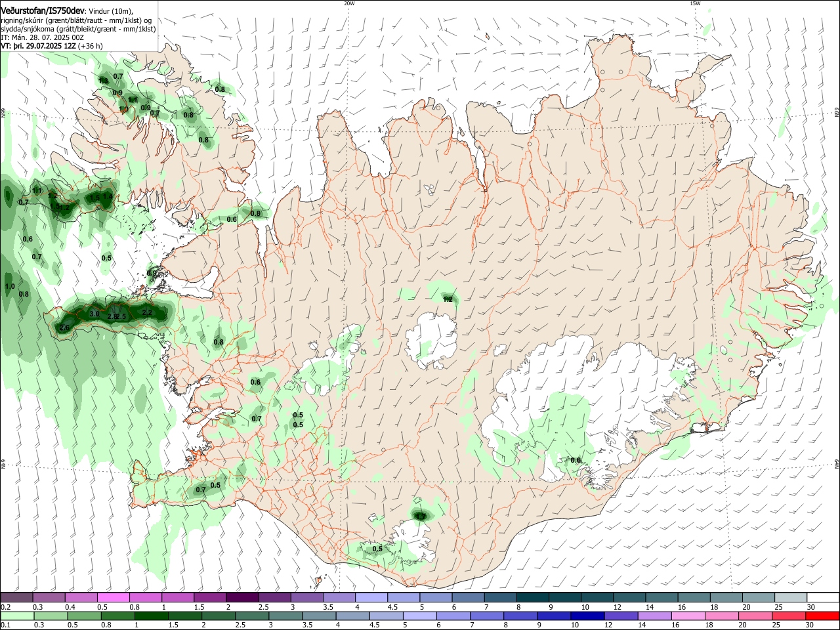Choose the navy blue 10–12 rain swatch

coord(588,616)
